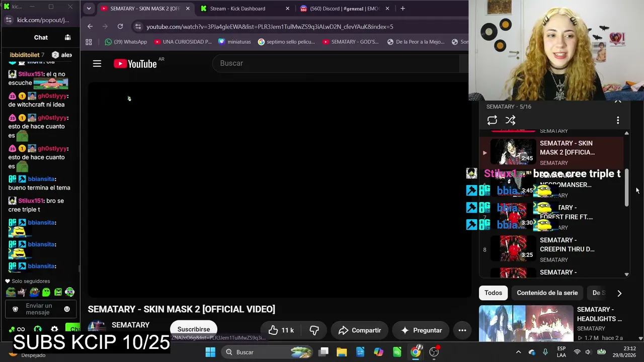The width and height of the screenshot is (644, 362).
Task: Open the Kick chat emoji picker
Action: click(67, 309)
